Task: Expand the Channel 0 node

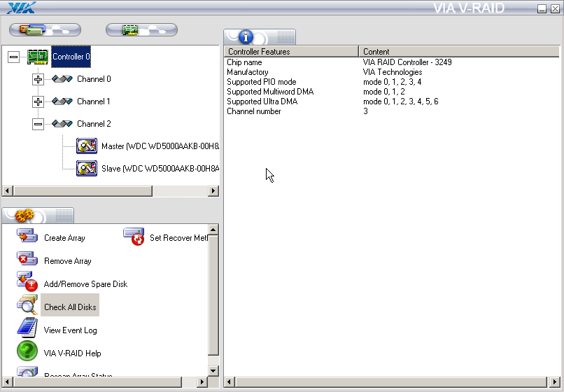Action: (38, 79)
